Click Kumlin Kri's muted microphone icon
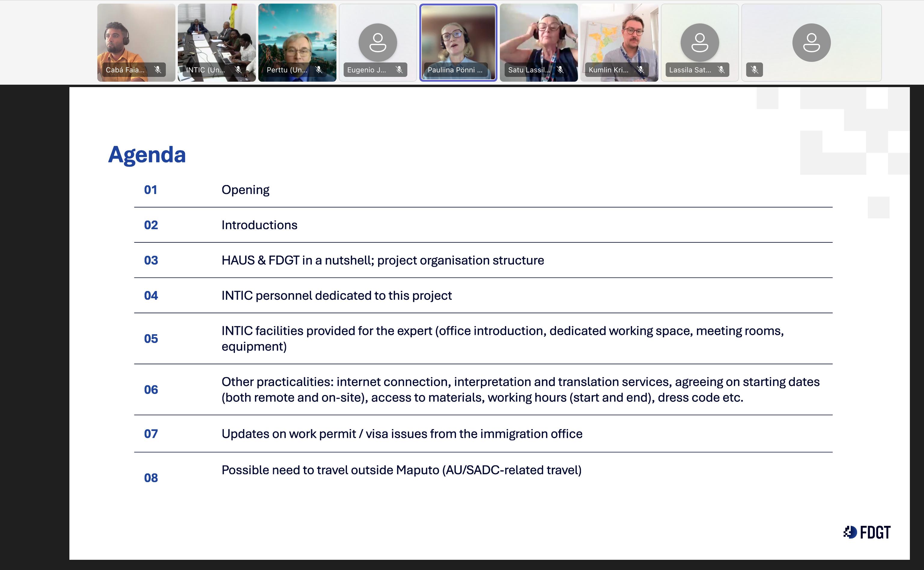The image size is (924, 570). pos(640,70)
